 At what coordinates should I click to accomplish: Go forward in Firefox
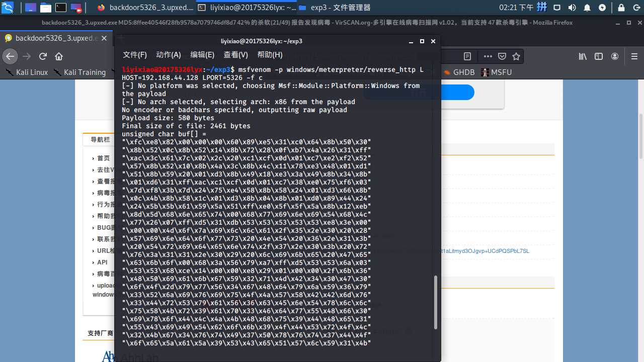point(27,56)
